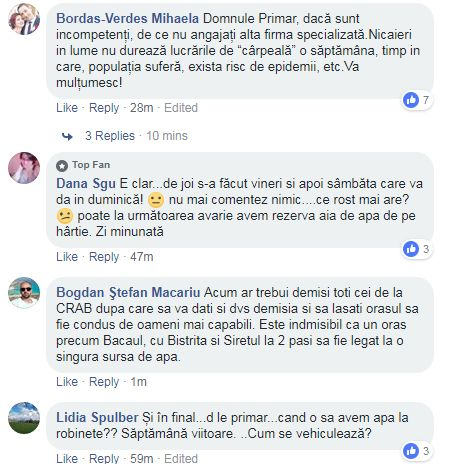The height and width of the screenshot is (464, 457).
Task: Reply to Dana Sgu's comment
Action: pyautogui.click(x=104, y=257)
